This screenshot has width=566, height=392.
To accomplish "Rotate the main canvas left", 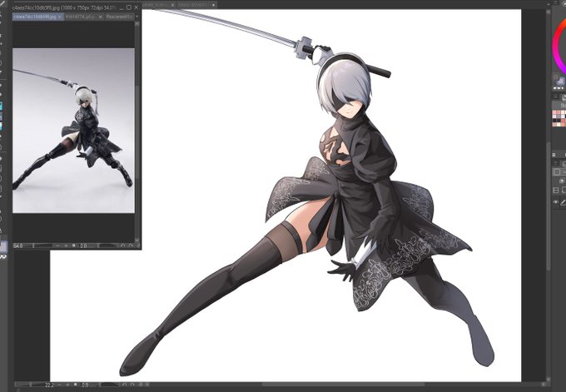I will pyautogui.click(x=124, y=385).
